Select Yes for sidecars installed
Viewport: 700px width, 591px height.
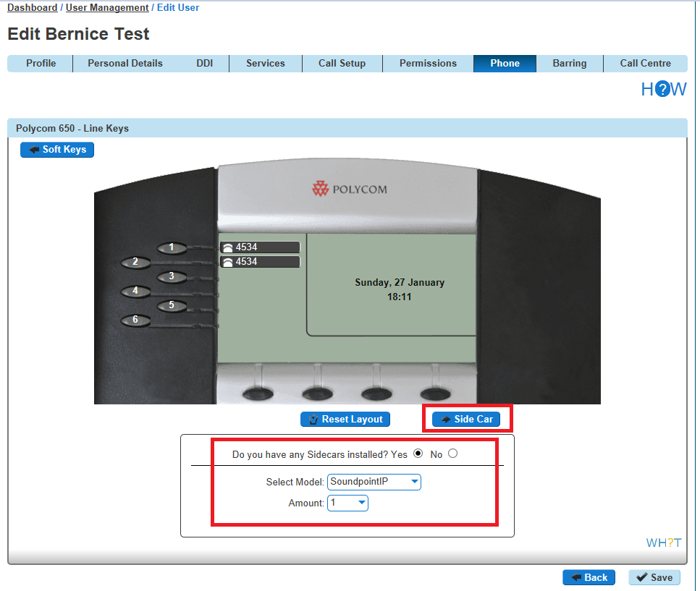tap(418, 453)
